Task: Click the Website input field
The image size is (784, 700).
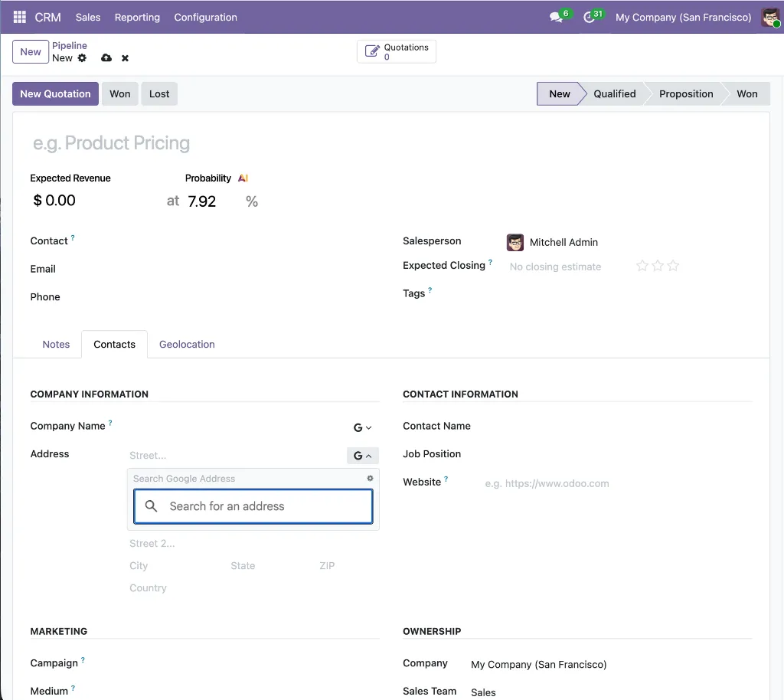Action: pyautogui.click(x=618, y=483)
